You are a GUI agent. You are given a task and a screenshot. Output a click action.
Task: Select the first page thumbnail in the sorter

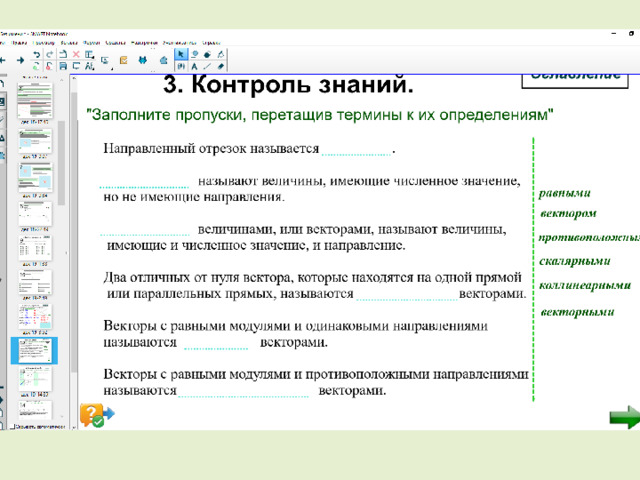(x=35, y=100)
